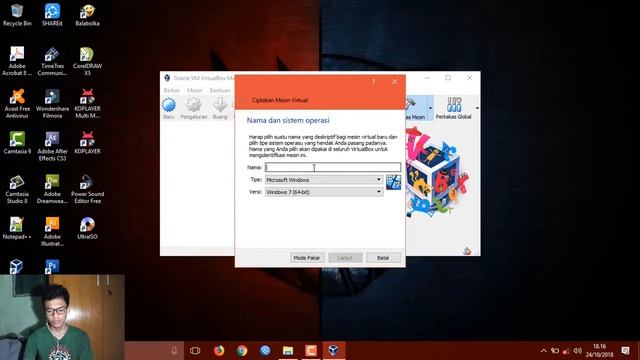Open File Explorer from the taskbar

(x=288, y=350)
